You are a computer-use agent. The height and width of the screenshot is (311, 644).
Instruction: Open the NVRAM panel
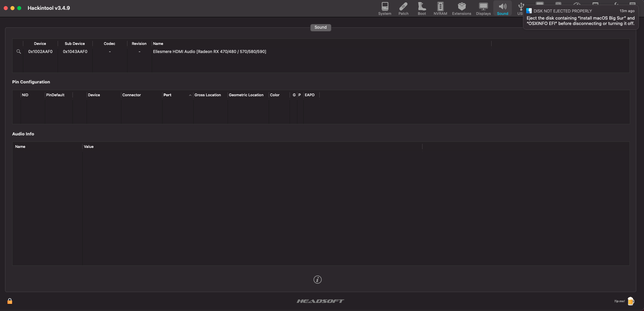(x=440, y=8)
